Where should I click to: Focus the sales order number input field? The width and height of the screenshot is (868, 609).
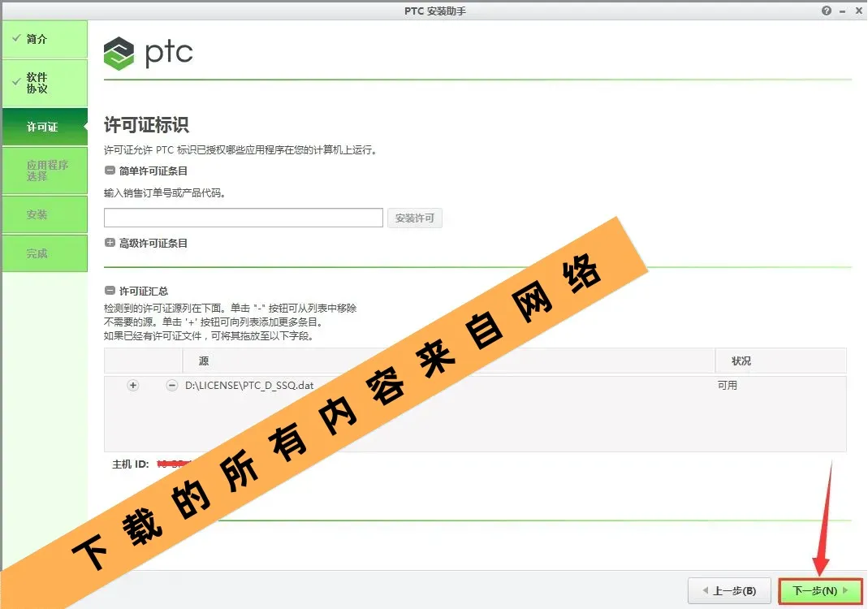tap(243, 218)
